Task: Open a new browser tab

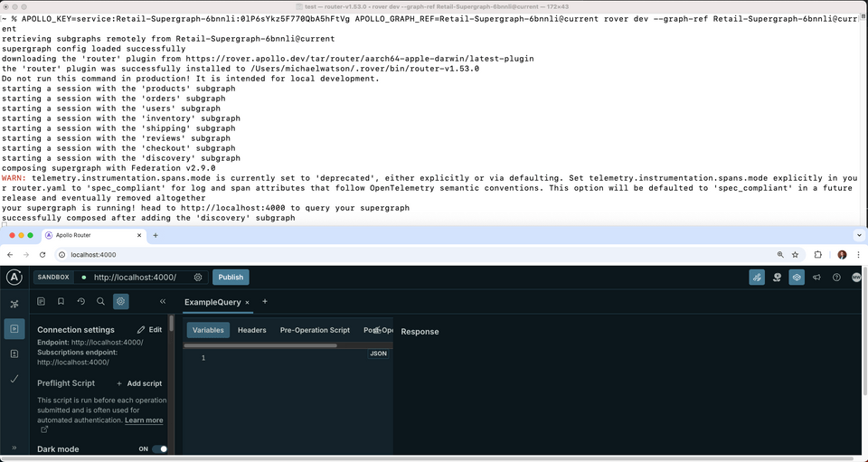Action: pyautogui.click(x=156, y=235)
